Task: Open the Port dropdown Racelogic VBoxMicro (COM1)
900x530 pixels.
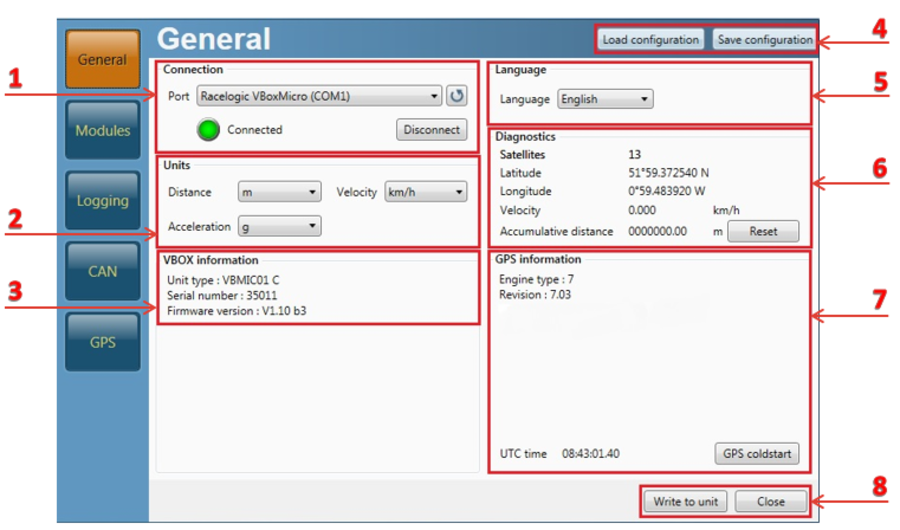Action: (x=319, y=96)
